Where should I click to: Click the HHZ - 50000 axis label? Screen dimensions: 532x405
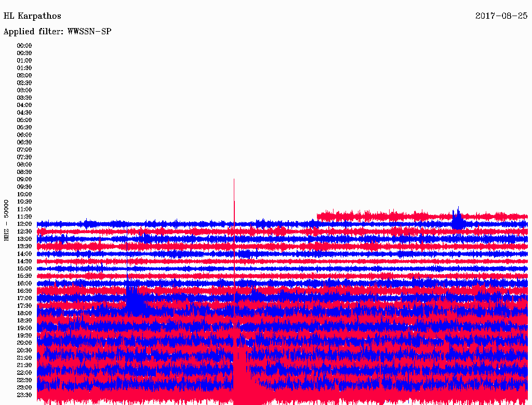6,220
